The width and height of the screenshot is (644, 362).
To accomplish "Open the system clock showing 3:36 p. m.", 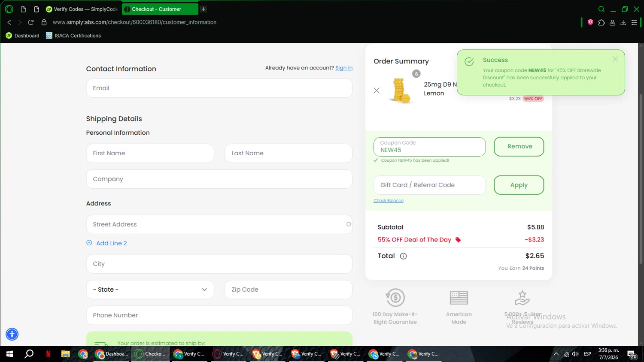I will [x=608, y=354].
